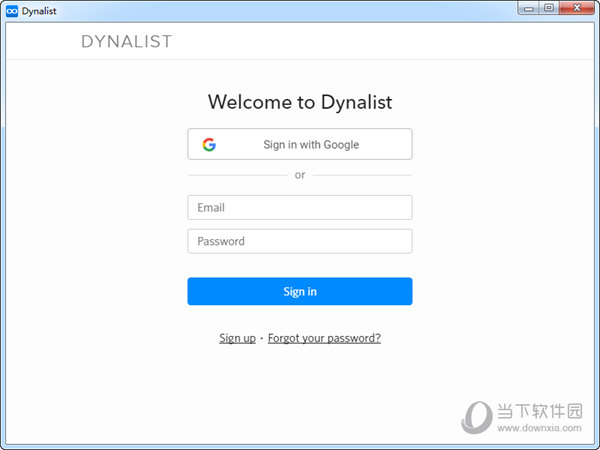
Task: Focus the Email input field
Action: (300, 207)
